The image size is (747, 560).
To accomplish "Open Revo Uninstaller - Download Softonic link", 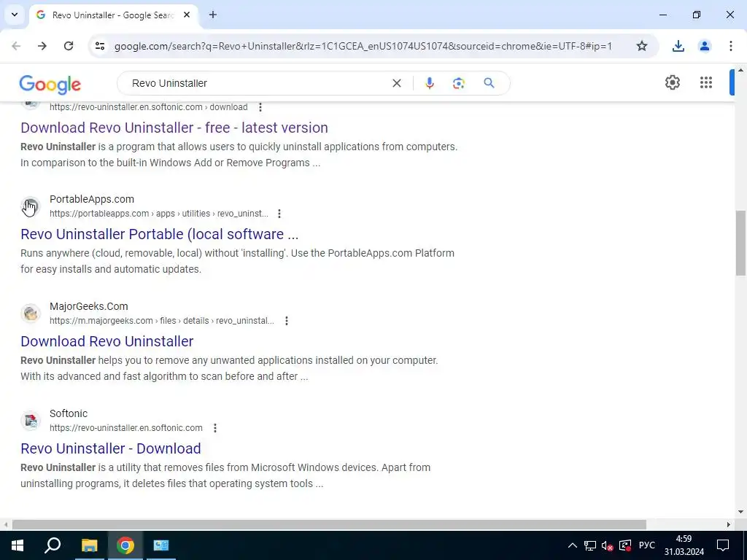I will point(111,448).
